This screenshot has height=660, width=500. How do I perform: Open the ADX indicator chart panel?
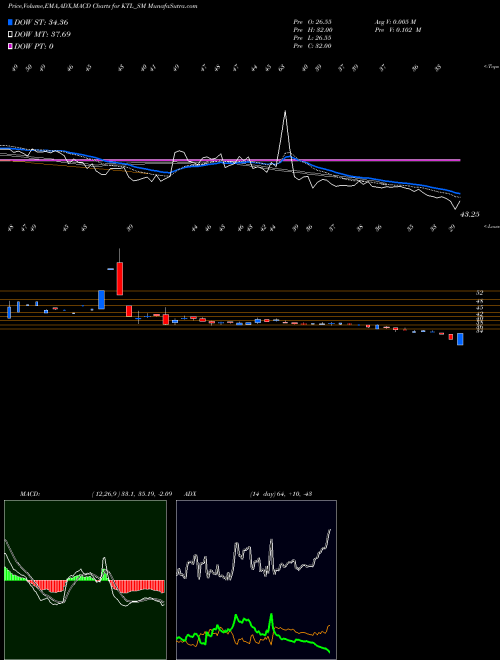point(256,580)
